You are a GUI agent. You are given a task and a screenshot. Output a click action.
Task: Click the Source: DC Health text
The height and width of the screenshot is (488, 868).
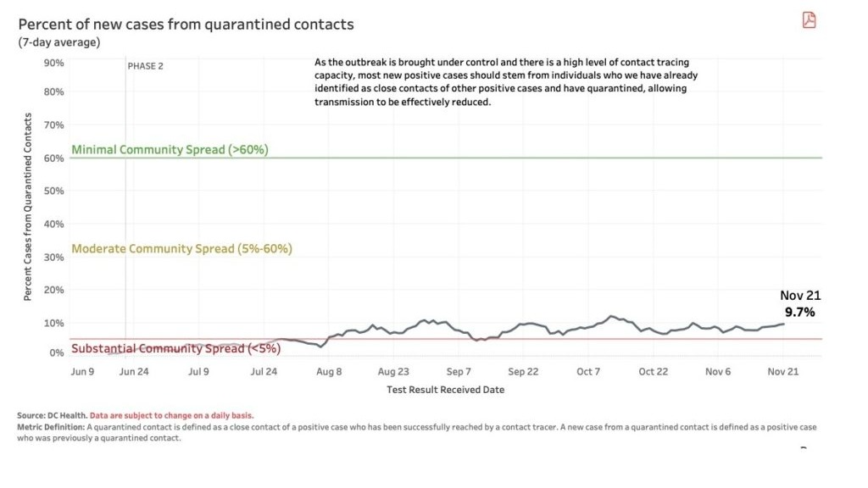pyautogui.click(x=52, y=415)
